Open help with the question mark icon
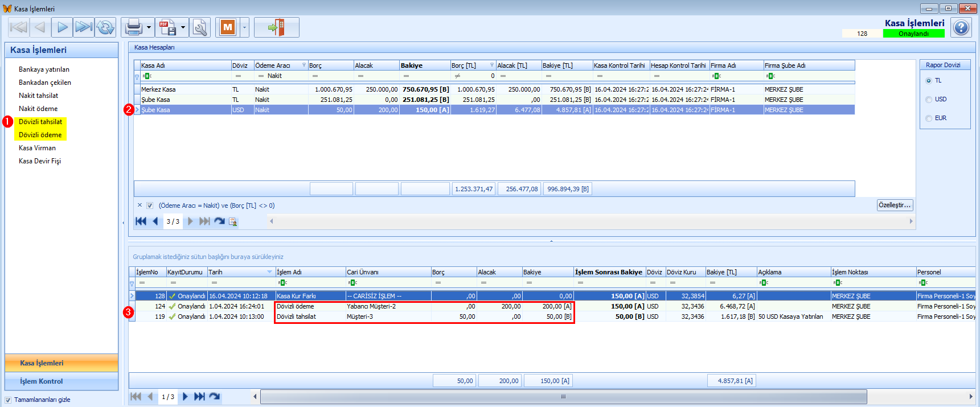Screen dimensions: 980x407 click(x=961, y=27)
